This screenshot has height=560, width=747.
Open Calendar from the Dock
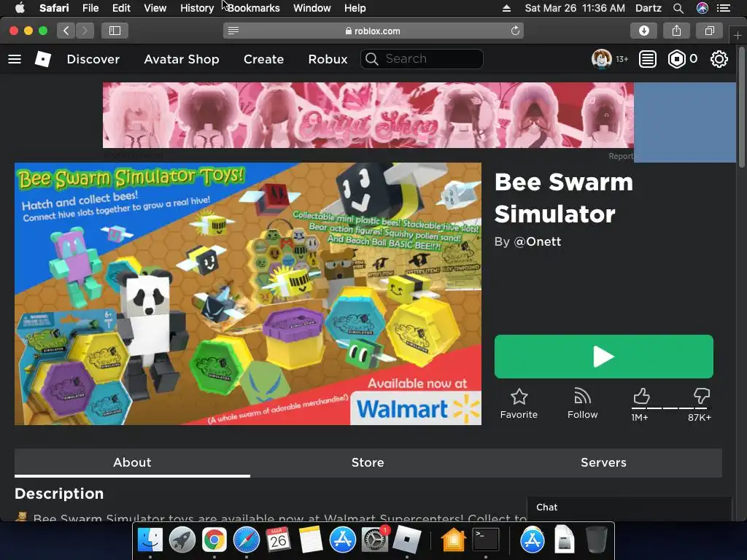278,540
